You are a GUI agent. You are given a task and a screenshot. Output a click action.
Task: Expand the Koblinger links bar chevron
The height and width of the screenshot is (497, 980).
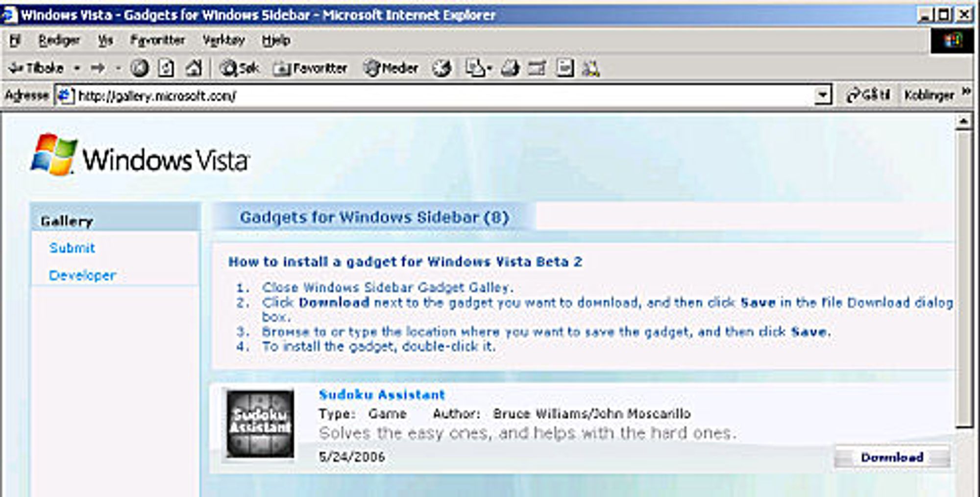[966, 92]
